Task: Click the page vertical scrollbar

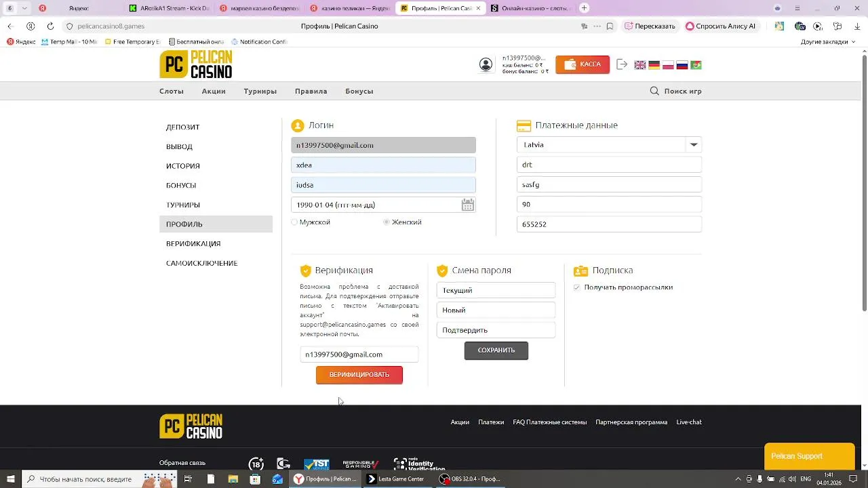Action: (863, 183)
